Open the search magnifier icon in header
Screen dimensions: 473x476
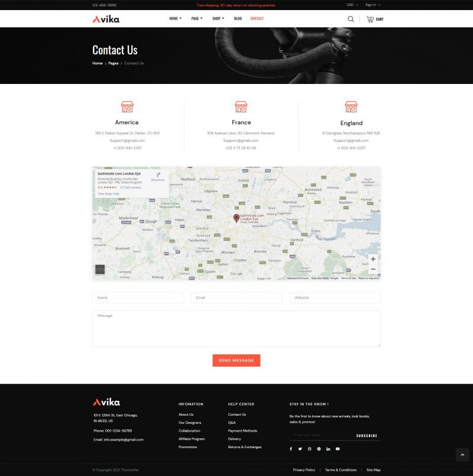click(x=351, y=19)
